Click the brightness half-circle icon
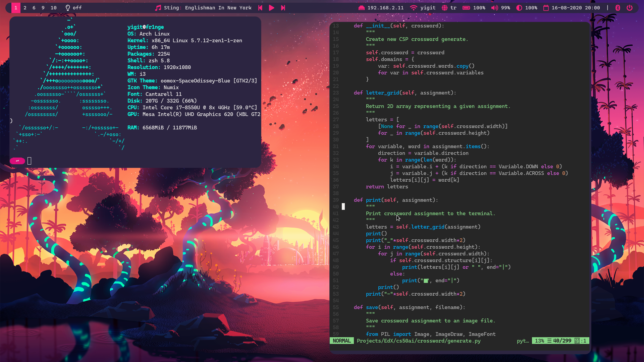Screen dimensions: 644x362 [x=519, y=8]
